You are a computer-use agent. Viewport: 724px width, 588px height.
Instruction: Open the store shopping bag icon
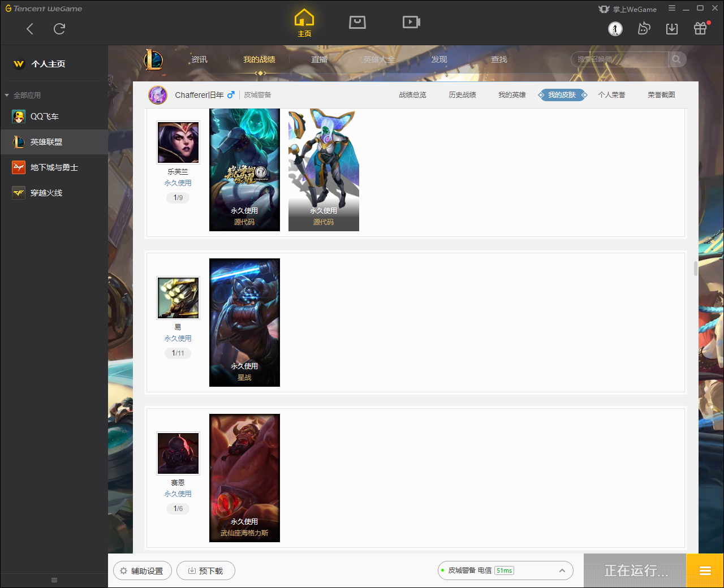tap(357, 22)
